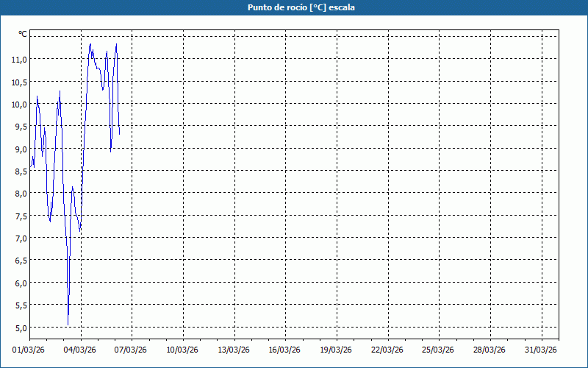Screen dimensions: 588x368
Task: Click the 11,0 y-axis label
Action: (20, 60)
